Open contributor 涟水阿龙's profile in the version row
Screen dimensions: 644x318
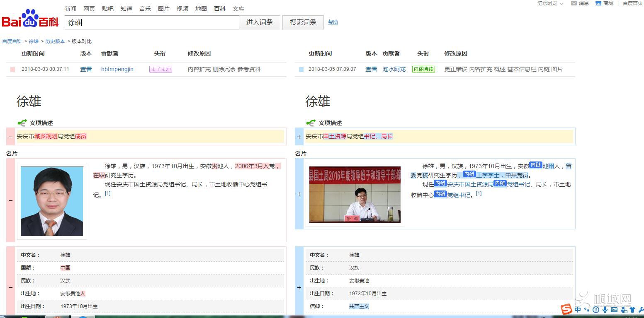(x=394, y=69)
